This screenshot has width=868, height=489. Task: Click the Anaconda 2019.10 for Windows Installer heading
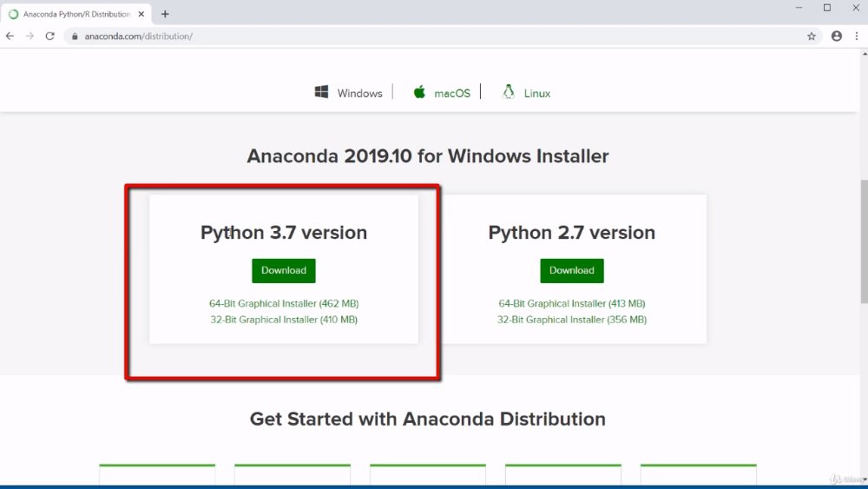428,156
